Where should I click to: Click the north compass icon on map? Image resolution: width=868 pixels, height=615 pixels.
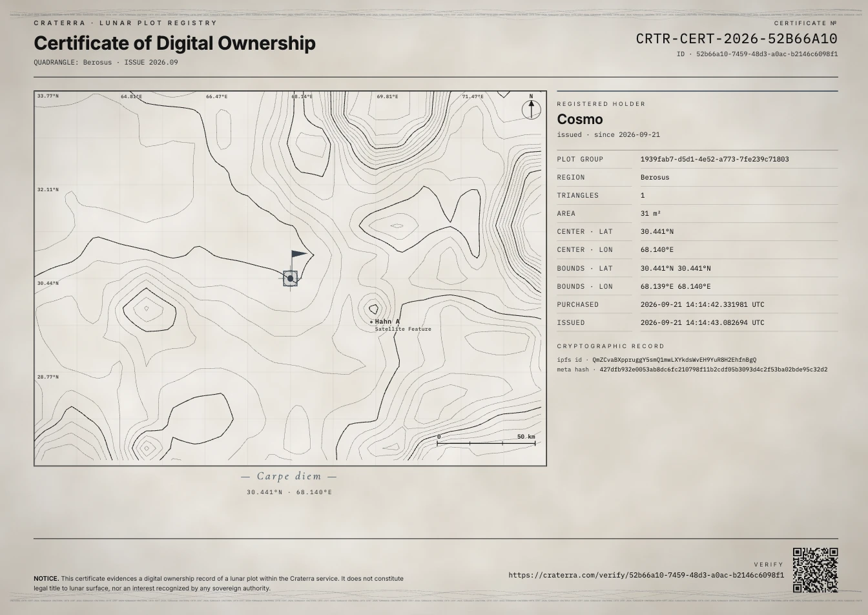click(531, 110)
